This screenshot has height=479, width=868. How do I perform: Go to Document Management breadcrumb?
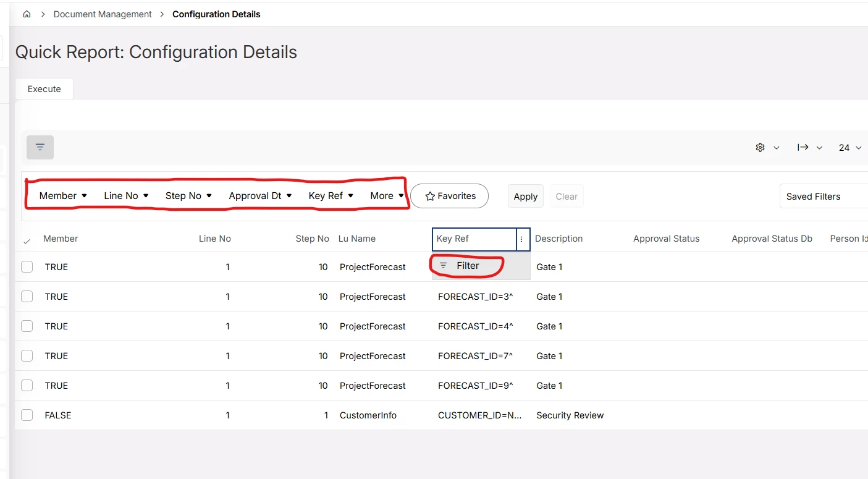[103, 14]
